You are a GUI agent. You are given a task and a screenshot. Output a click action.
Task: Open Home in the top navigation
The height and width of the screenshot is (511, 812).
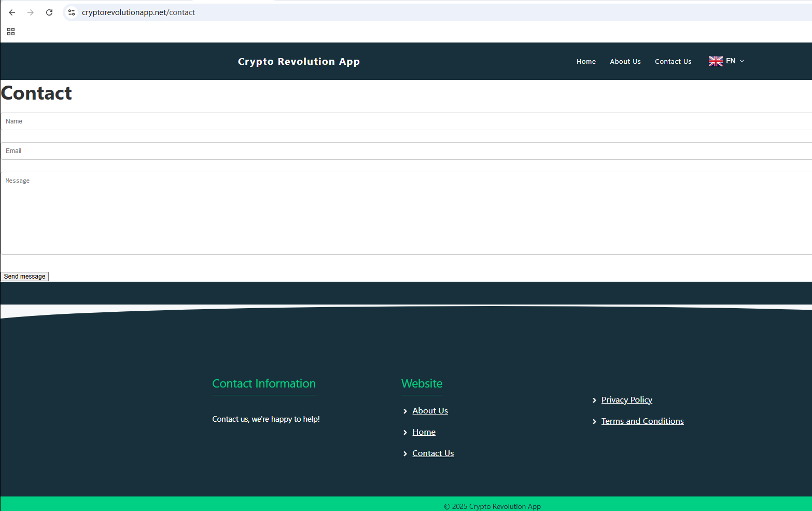(586, 61)
